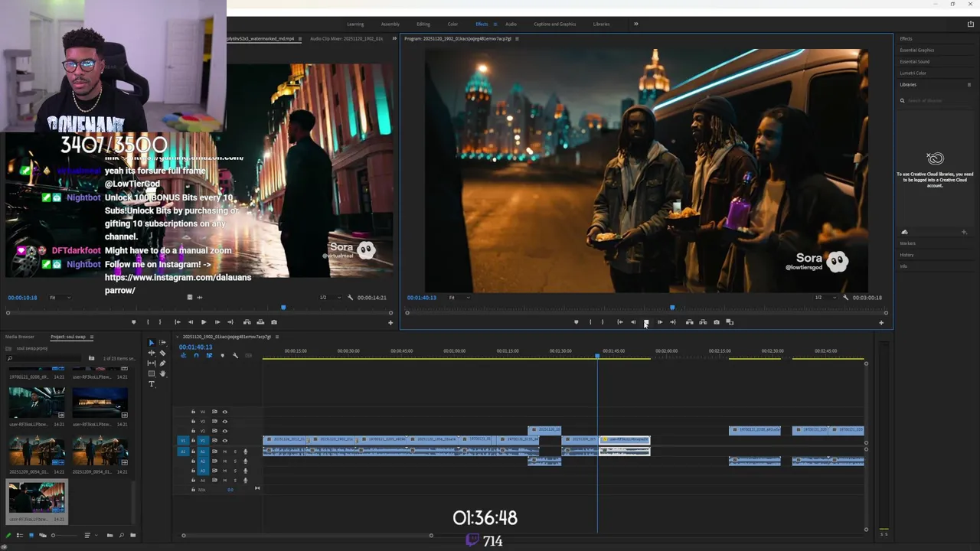
Task: Enable voice-over record on track A3
Action: coord(245,471)
